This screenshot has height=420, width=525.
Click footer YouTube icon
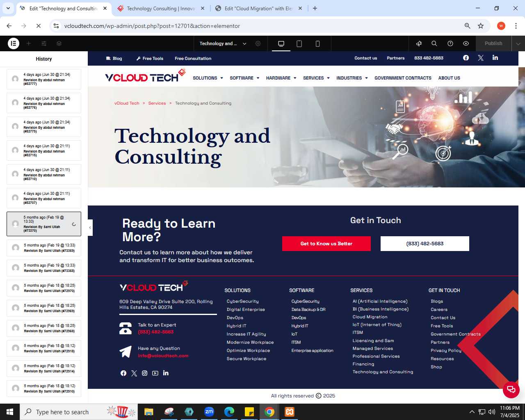click(155, 373)
